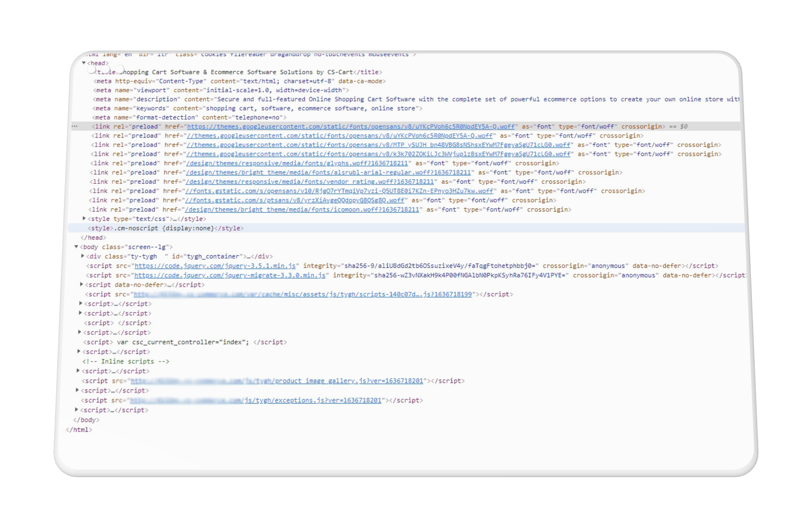Image resolution: width=812 pixels, height=517 pixels.
Task: Select the <!-- Inline scripts --> comment row
Action: click(126, 361)
